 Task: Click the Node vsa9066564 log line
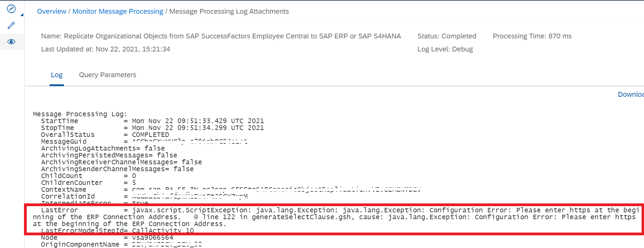click(x=107, y=238)
